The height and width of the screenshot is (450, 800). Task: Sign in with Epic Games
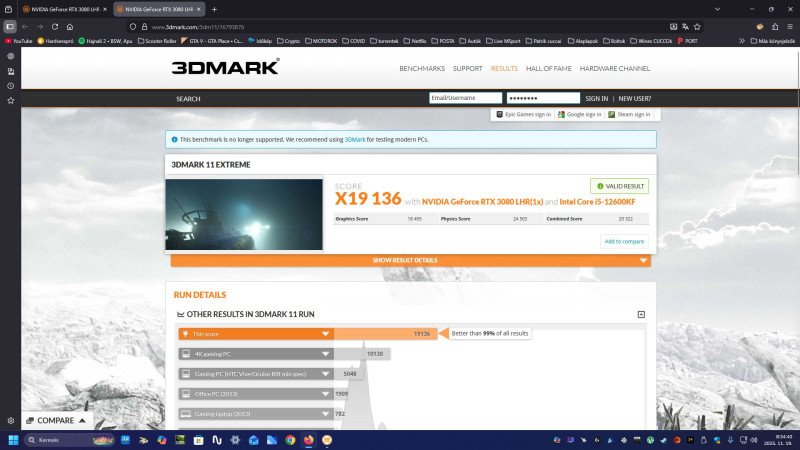523,114
